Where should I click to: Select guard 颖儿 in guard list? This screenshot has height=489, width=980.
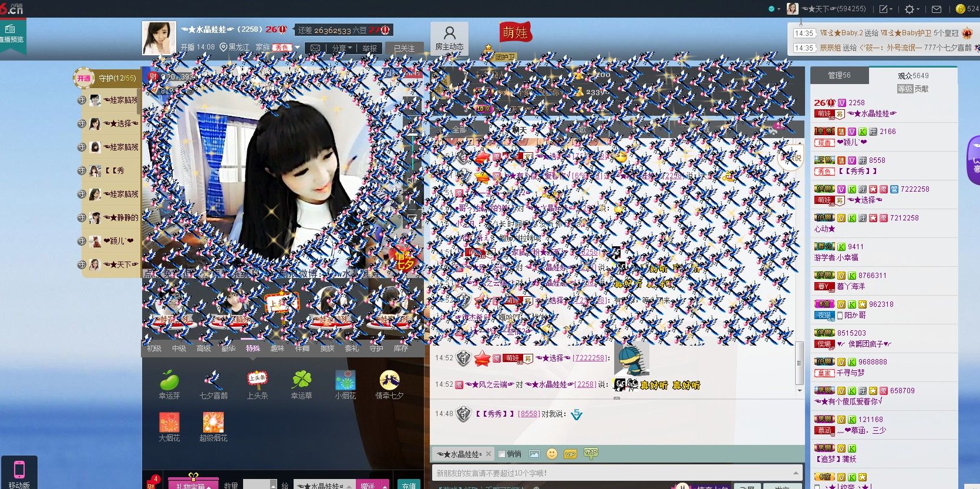(112, 241)
